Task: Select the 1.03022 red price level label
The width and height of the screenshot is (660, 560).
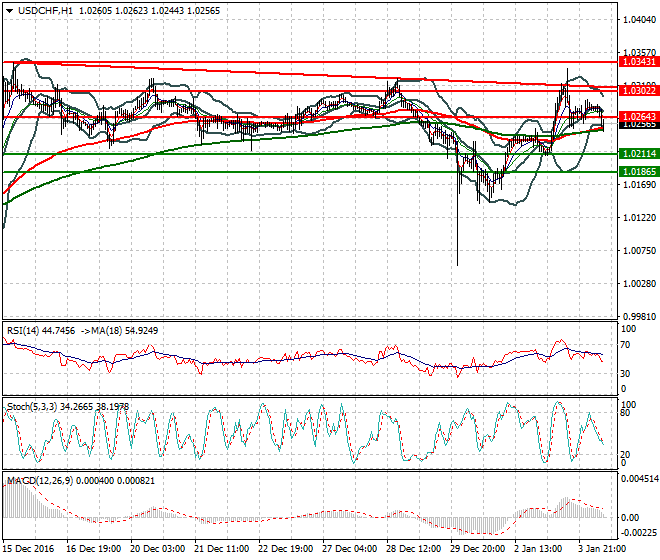Action: pos(639,91)
